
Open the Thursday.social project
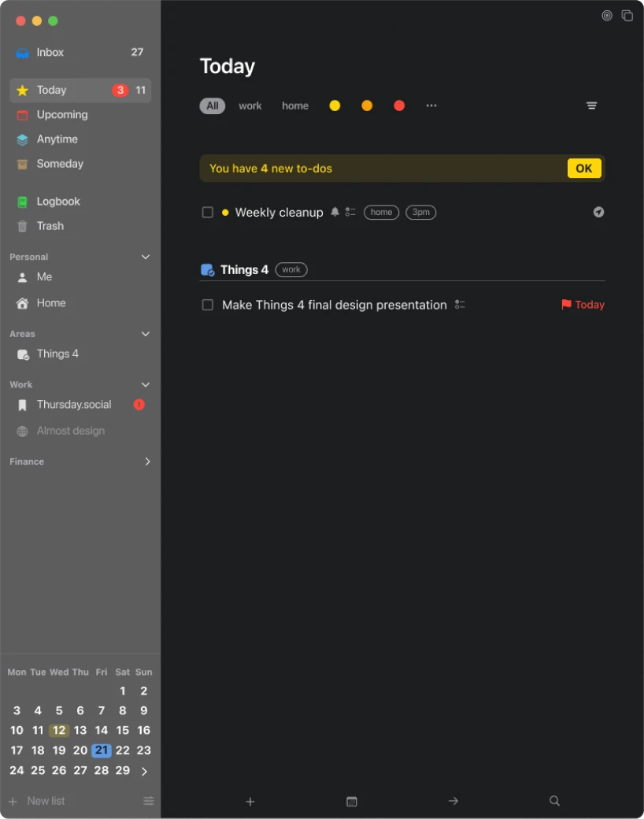pos(80,404)
